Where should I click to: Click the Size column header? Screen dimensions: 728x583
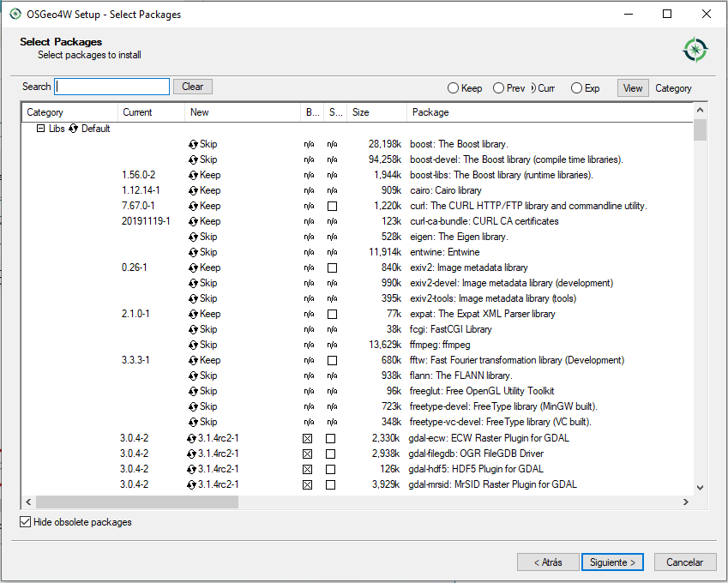(x=377, y=112)
